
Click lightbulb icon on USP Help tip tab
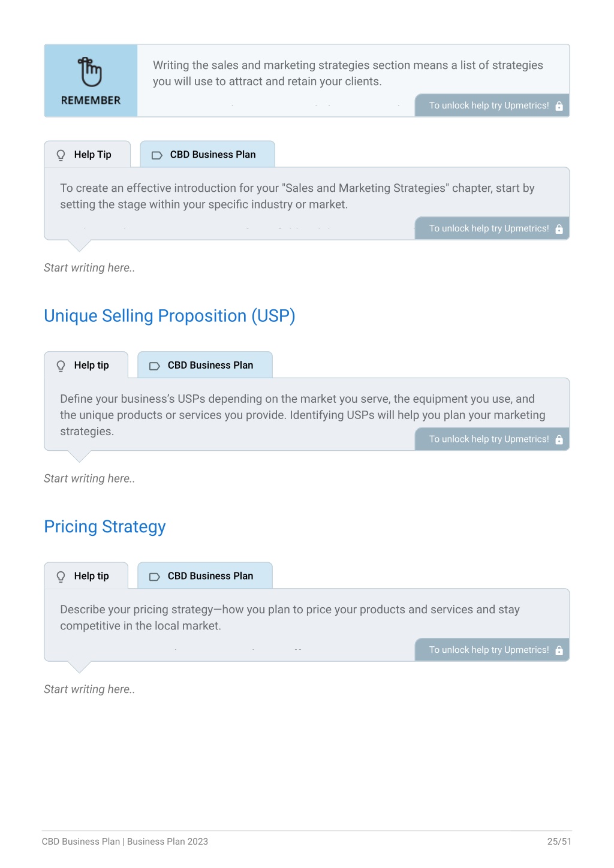pos(61,366)
